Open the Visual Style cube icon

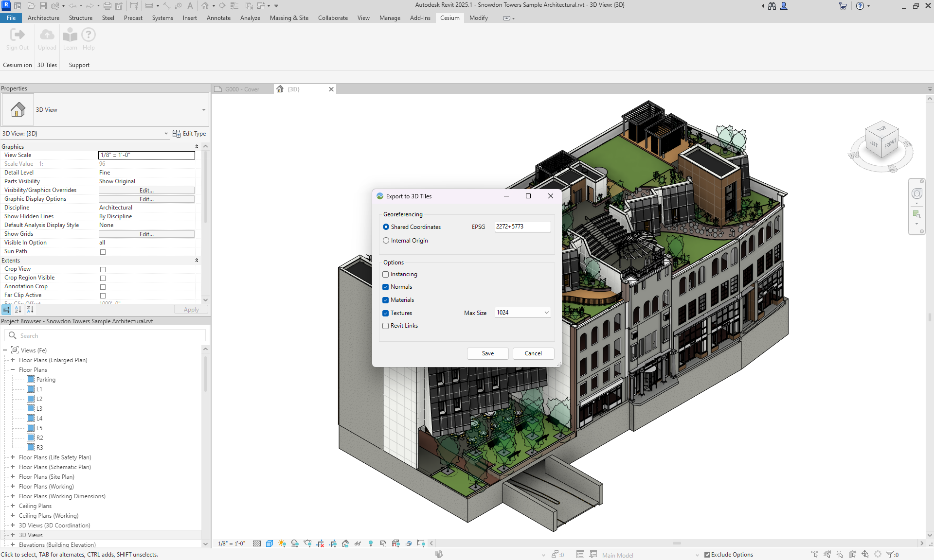tap(269, 543)
